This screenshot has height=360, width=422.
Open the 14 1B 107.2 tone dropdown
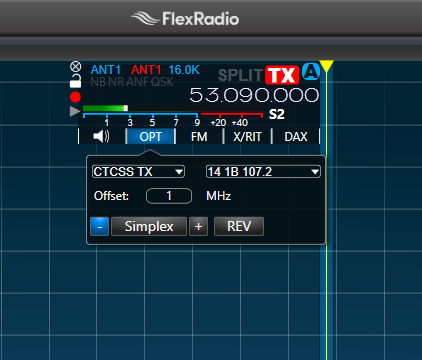[263, 172]
